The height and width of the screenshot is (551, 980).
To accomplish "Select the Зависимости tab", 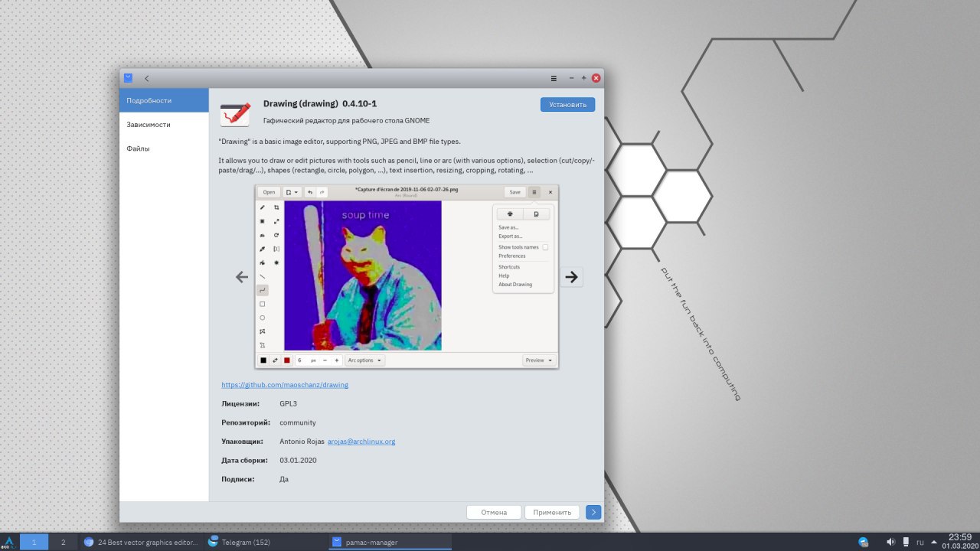I will [164, 124].
